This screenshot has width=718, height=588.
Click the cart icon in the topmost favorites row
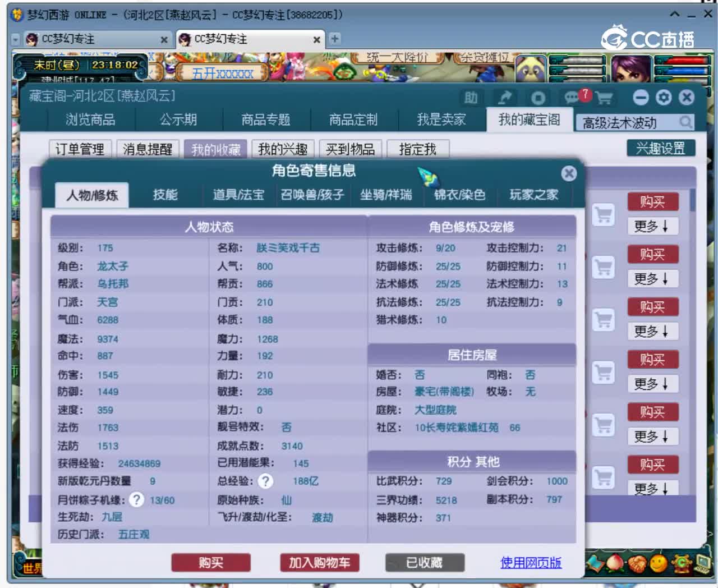tap(604, 215)
